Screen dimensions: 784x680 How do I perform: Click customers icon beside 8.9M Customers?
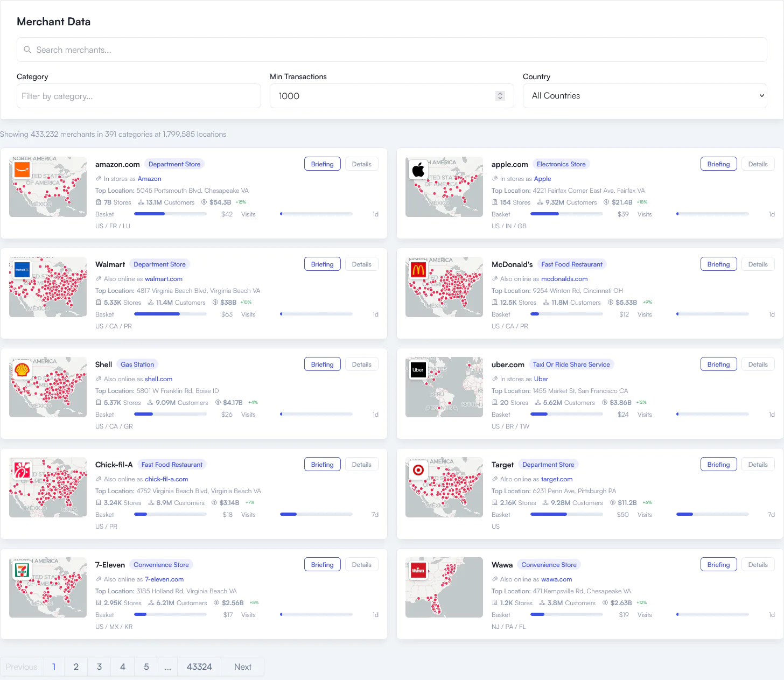151,503
